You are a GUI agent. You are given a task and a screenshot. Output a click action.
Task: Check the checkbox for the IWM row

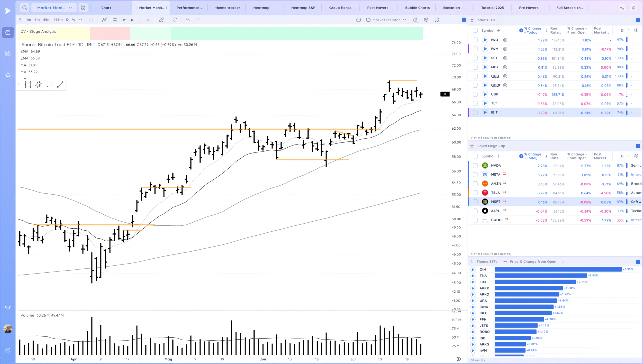pos(475,49)
